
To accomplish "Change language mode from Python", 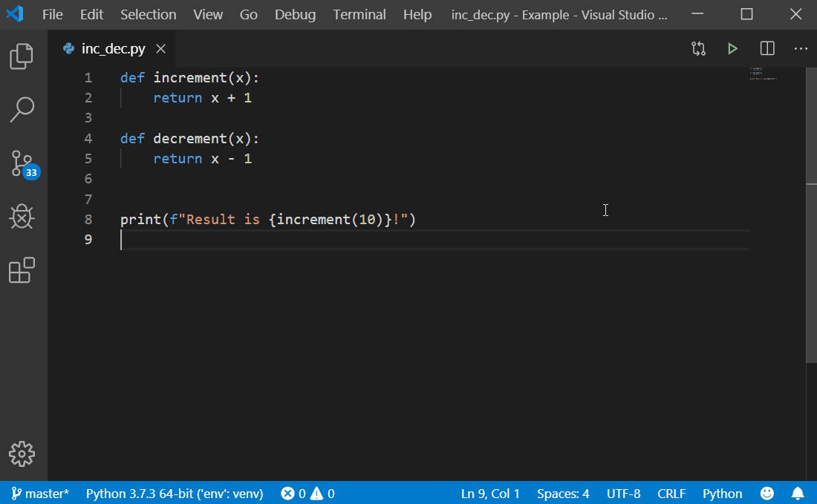I will click(721, 493).
